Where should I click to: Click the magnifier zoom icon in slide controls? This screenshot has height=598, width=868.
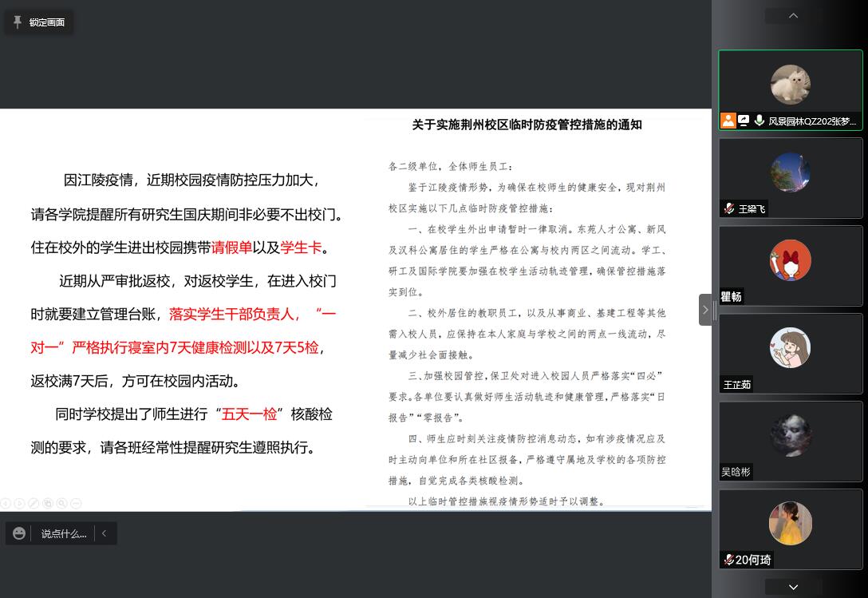62,503
